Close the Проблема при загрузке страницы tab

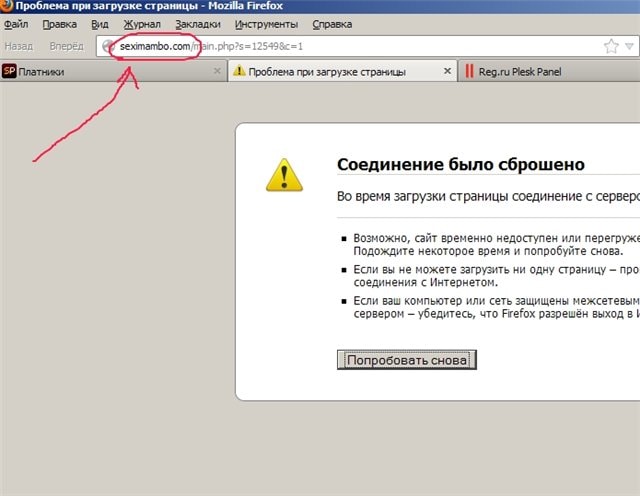pos(447,71)
